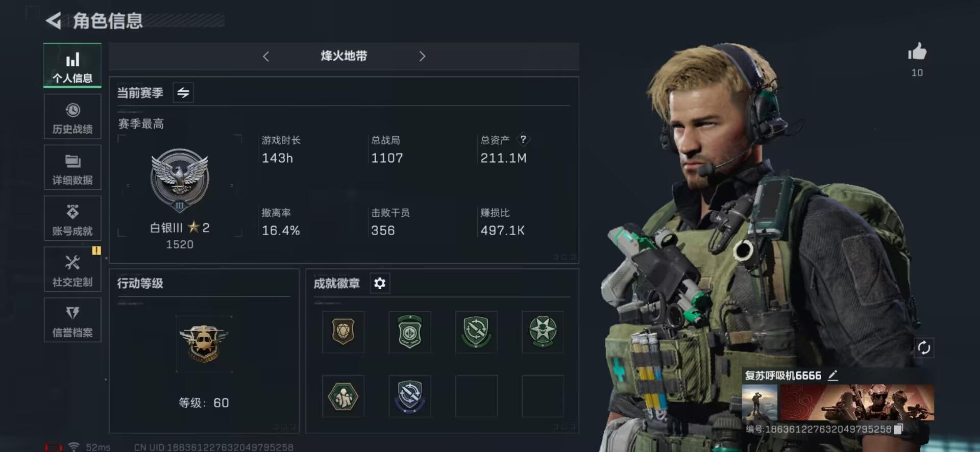
Task: Click the question mark next to 总资产
Action: 523,139
